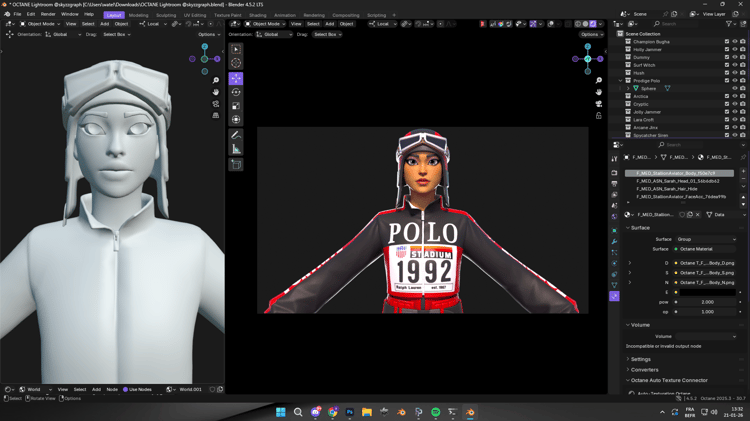The height and width of the screenshot is (421, 750).
Task: Open the Add menu in center viewport
Action: [x=330, y=24]
